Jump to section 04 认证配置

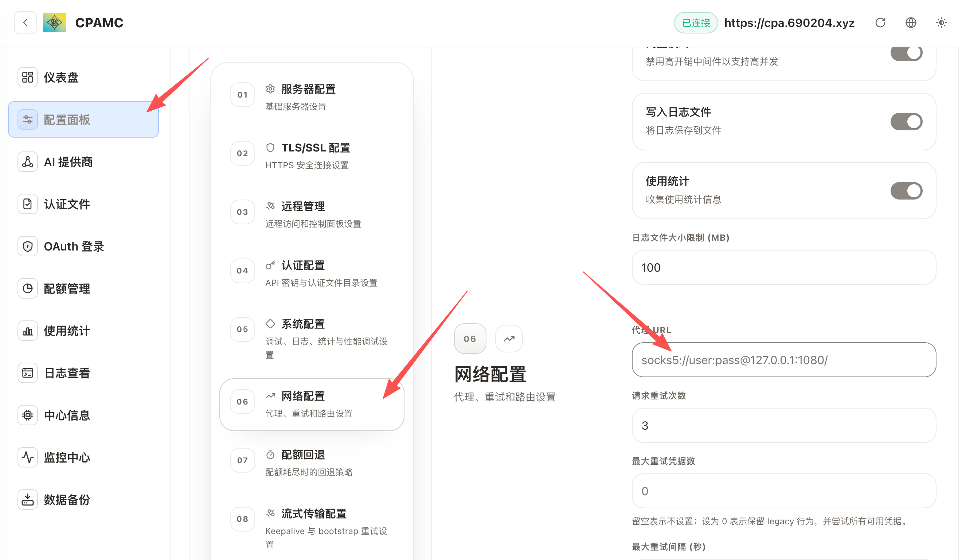point(312,273)
